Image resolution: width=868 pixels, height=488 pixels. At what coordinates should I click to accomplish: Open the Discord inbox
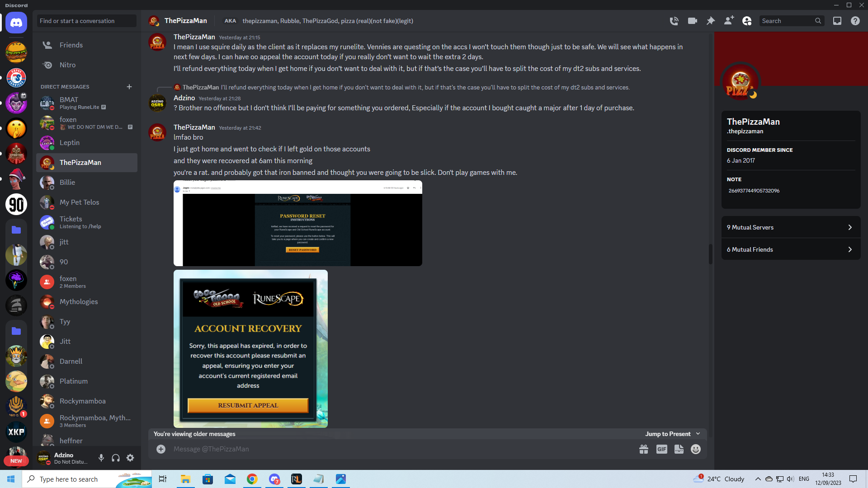point(837,21)
